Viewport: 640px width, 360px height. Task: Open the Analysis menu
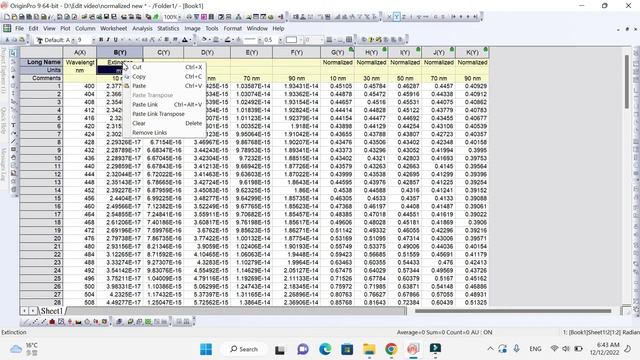tap(142, 29)
